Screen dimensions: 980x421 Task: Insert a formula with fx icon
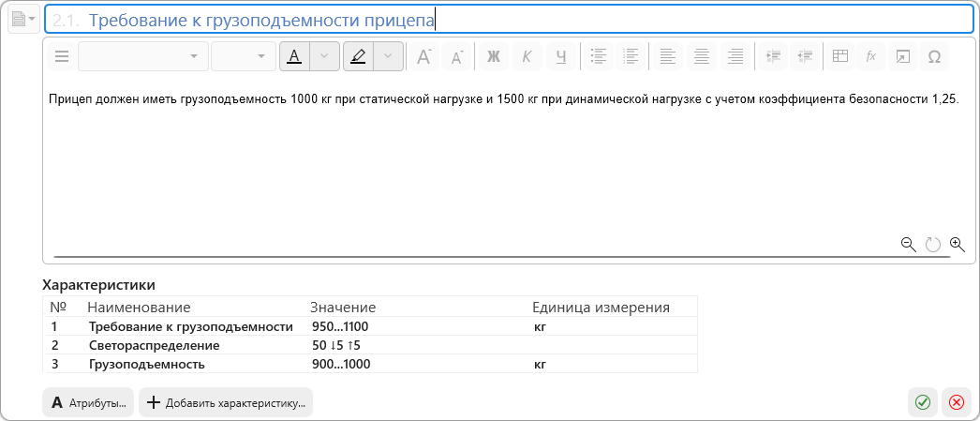(870, 57)
